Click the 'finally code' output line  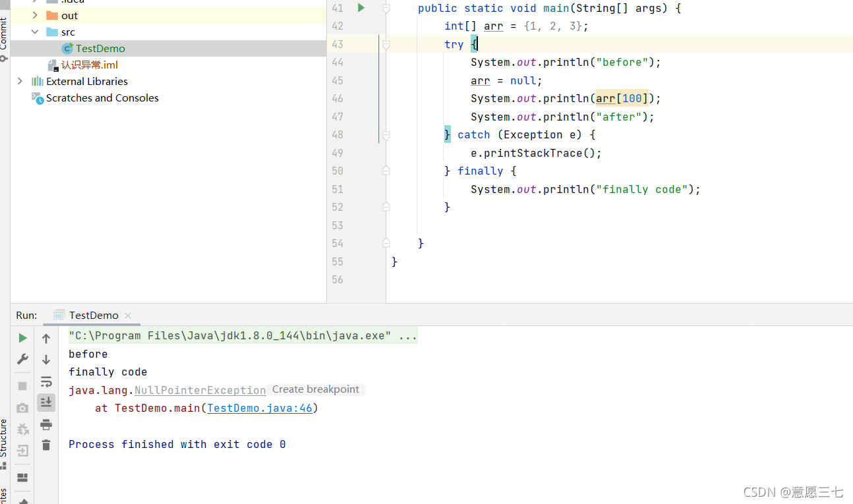108,372
